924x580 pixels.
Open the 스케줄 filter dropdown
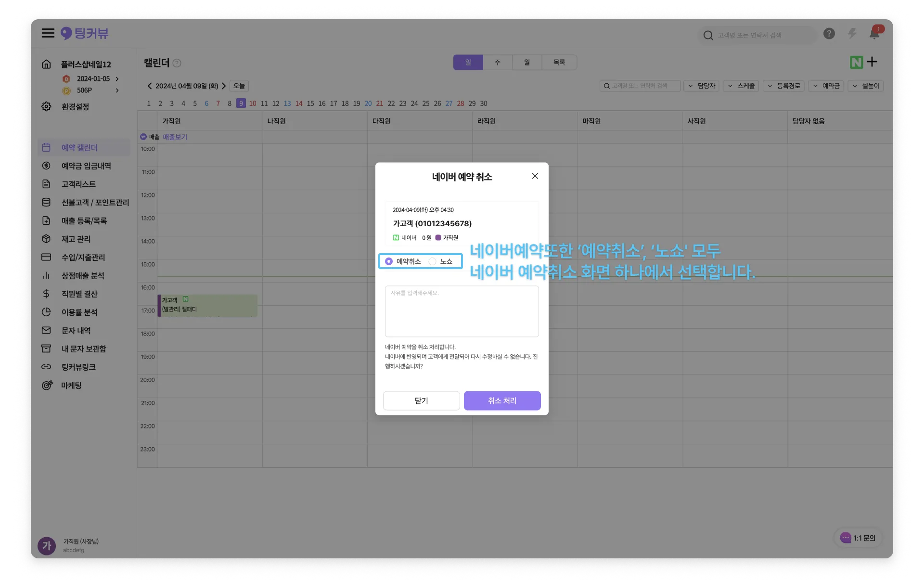point(741,86)
